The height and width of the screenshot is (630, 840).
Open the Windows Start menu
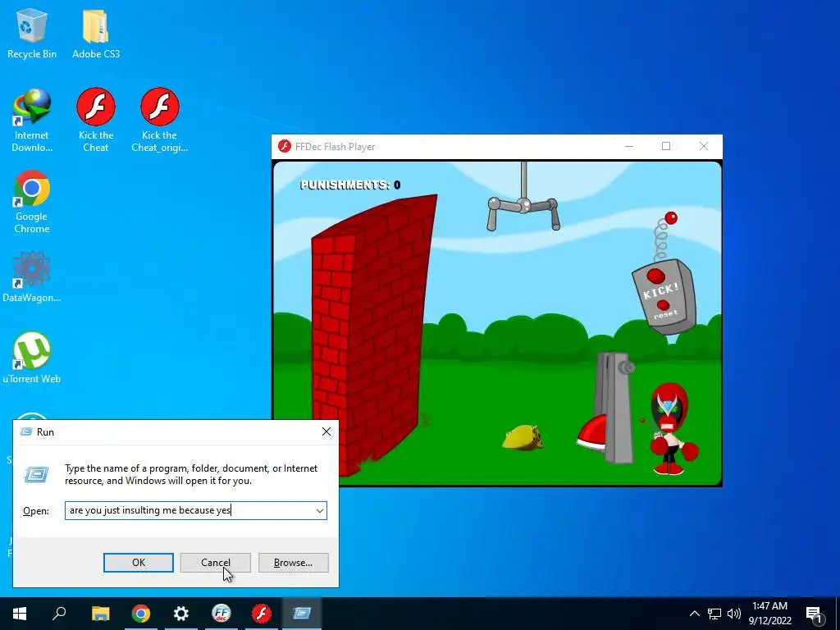click(20, 614)
